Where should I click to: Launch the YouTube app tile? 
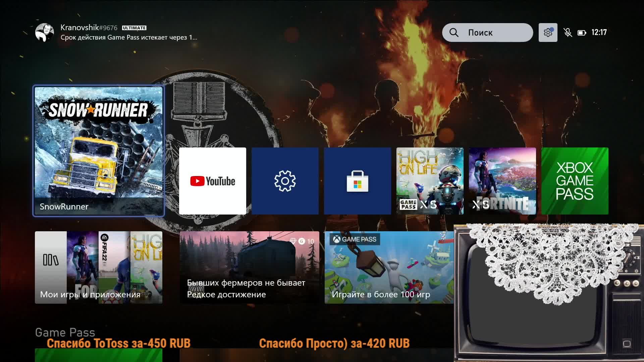click(213, 181)
